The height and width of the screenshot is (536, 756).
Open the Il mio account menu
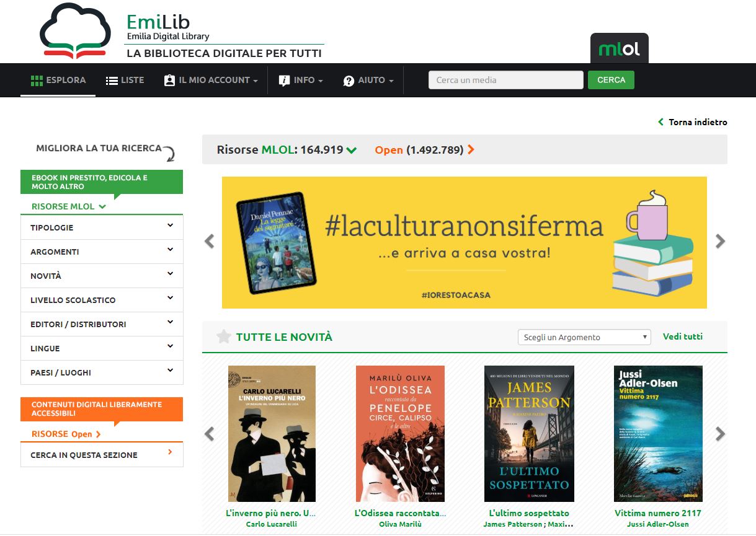click(211, 80)
